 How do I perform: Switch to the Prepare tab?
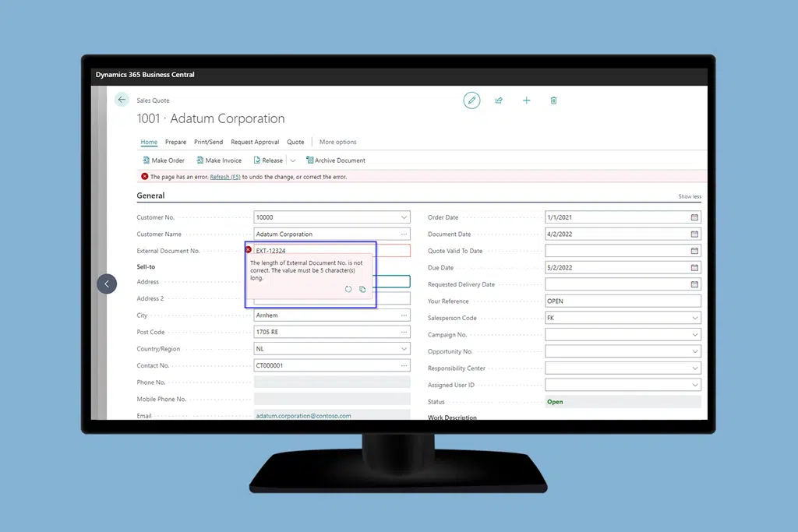point(175,142)
